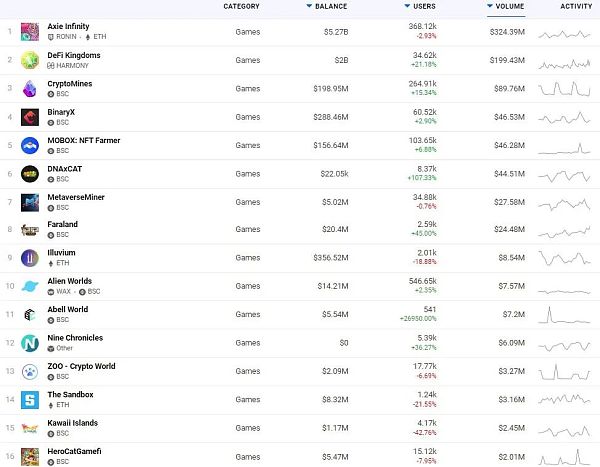Image resolution: width=600 pixels, height=467 pixels.
Task: Sort rankings by Volume column
Action: coord(509,7)
